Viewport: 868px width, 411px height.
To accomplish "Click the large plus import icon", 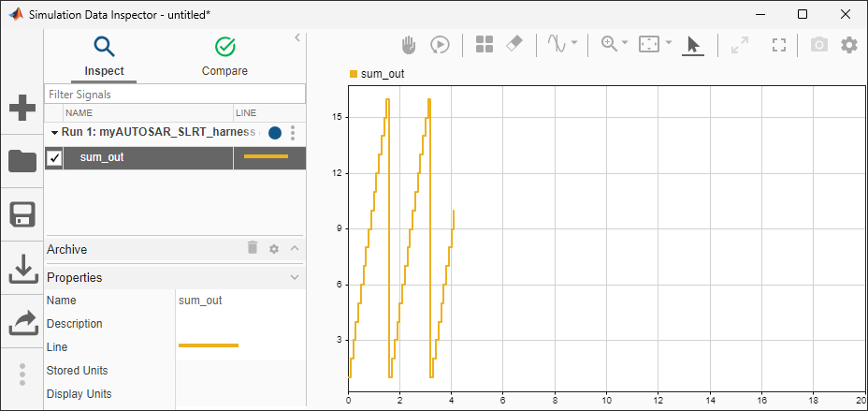I will click(22, 108).
